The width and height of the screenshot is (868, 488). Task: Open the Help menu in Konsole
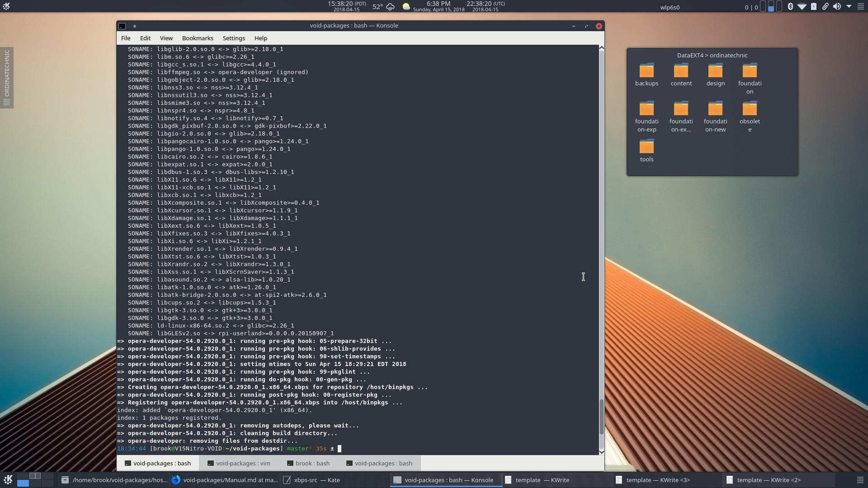pos(261,38)
